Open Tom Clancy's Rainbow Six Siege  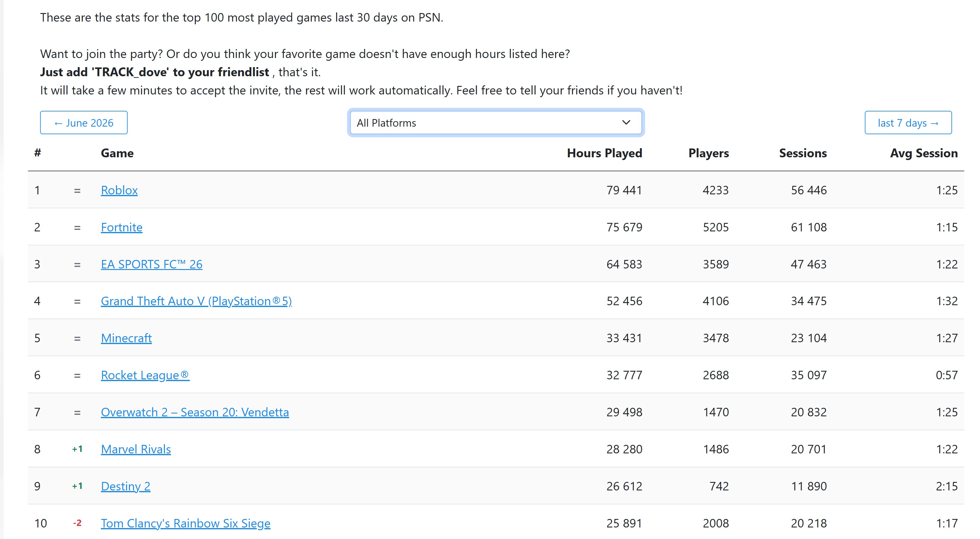click(x=186, y=523)
